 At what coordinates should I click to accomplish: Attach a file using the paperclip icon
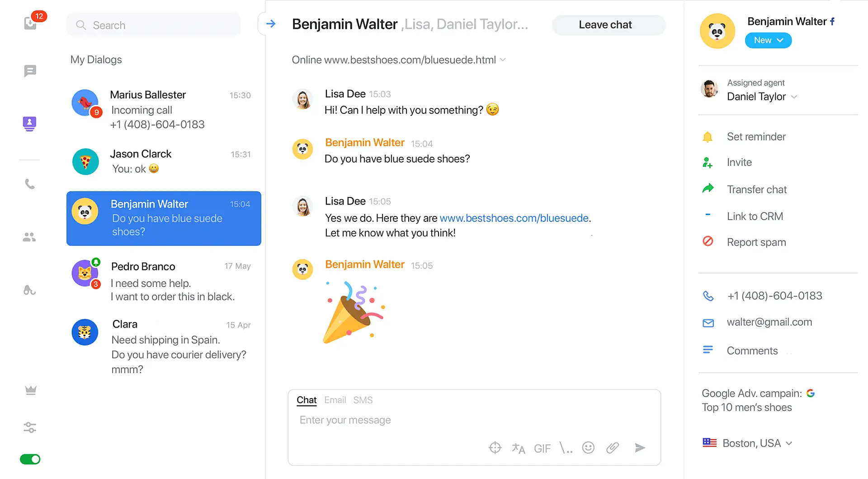(x=613, y=447)
